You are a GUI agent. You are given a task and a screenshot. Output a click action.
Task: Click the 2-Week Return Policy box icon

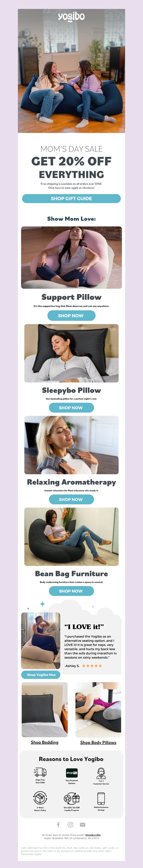[40, 798]
